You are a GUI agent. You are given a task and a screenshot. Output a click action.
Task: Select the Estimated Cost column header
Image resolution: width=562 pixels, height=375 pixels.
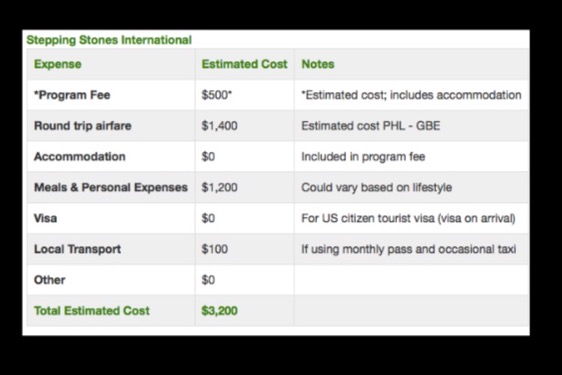pos(244,64)
